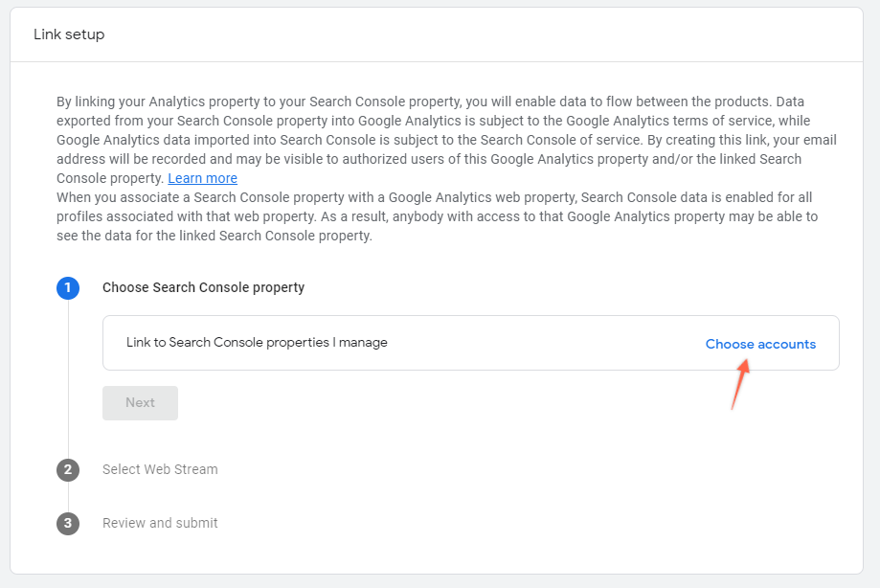Click the 'Link to Search Console properties I manage' text
This screenshot has height=588, width=880.
point(257,342)
